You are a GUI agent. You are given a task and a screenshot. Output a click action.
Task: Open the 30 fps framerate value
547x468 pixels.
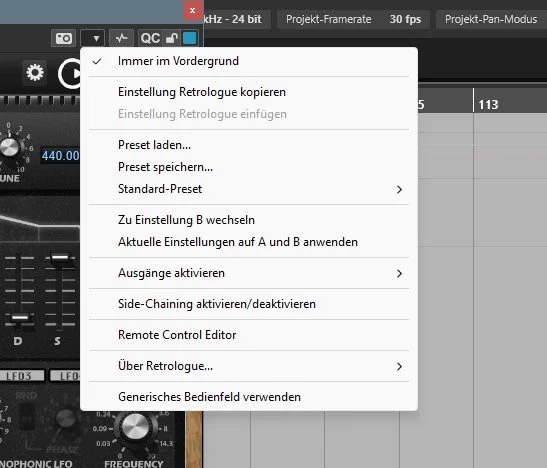tap(405, 19)
